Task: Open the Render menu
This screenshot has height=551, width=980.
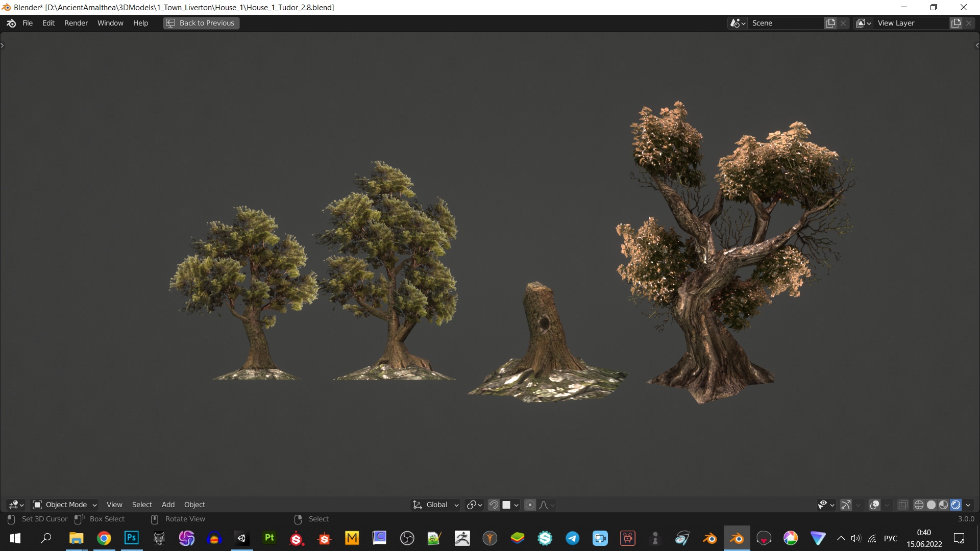Action: [76, 23]
